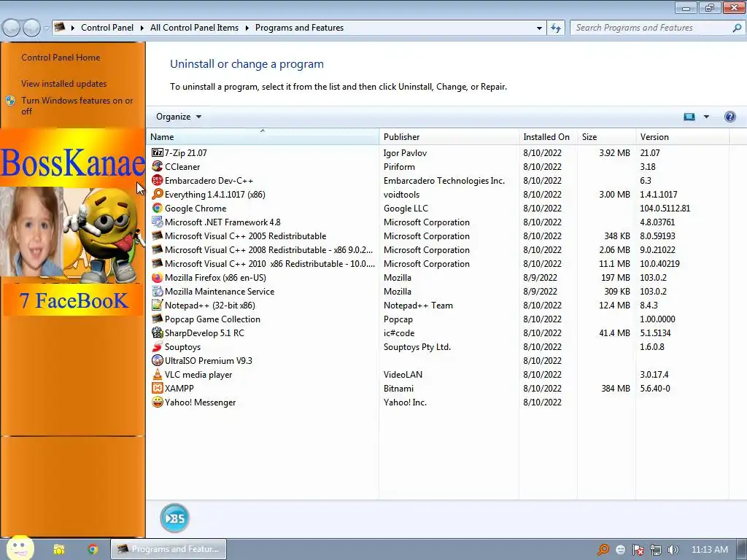The image size is (747, 560).
Task: Select the Popcap Game Collection icon
Action: coord(158,319)
